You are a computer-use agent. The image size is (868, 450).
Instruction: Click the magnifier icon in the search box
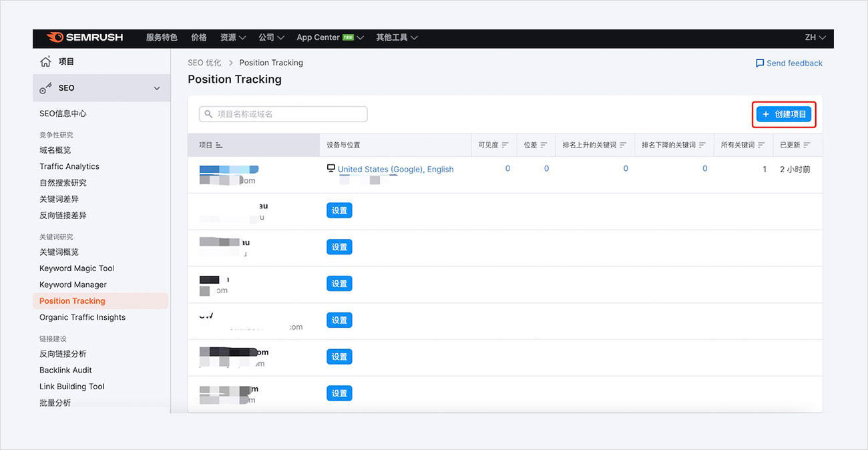pyautogui.click(x=208, y=114)
